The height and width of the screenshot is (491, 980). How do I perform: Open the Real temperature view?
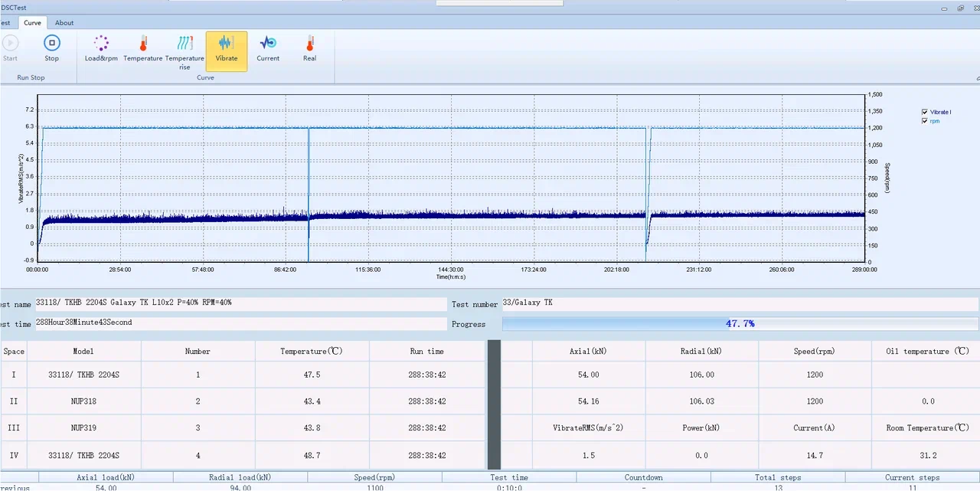[x=309, y=44]
